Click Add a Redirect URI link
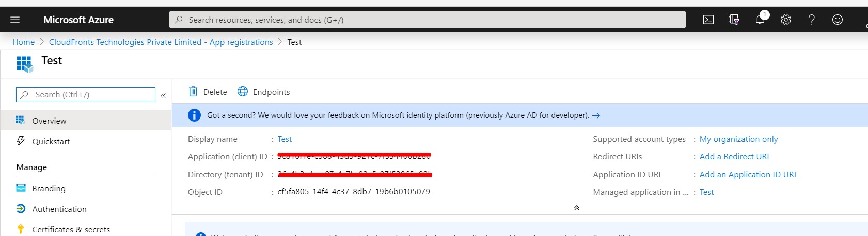The width and height of the screenshot is (868, 236). 734,156
